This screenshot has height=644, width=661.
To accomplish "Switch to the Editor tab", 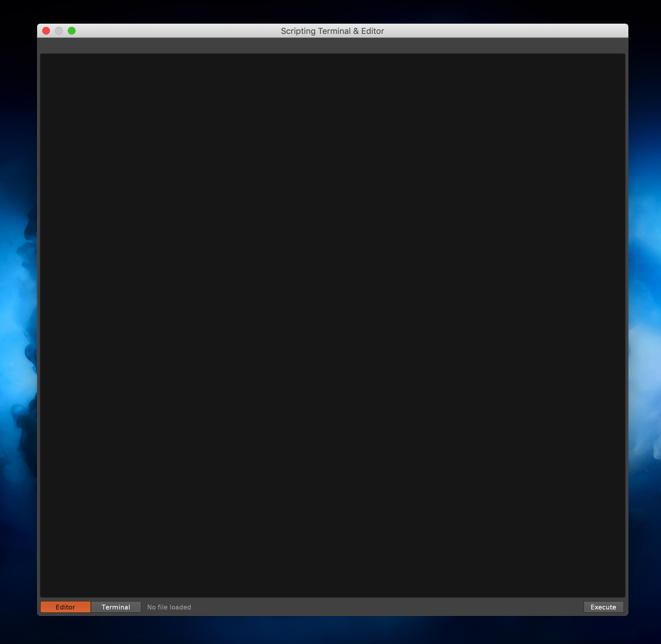I will coord(65,607).
